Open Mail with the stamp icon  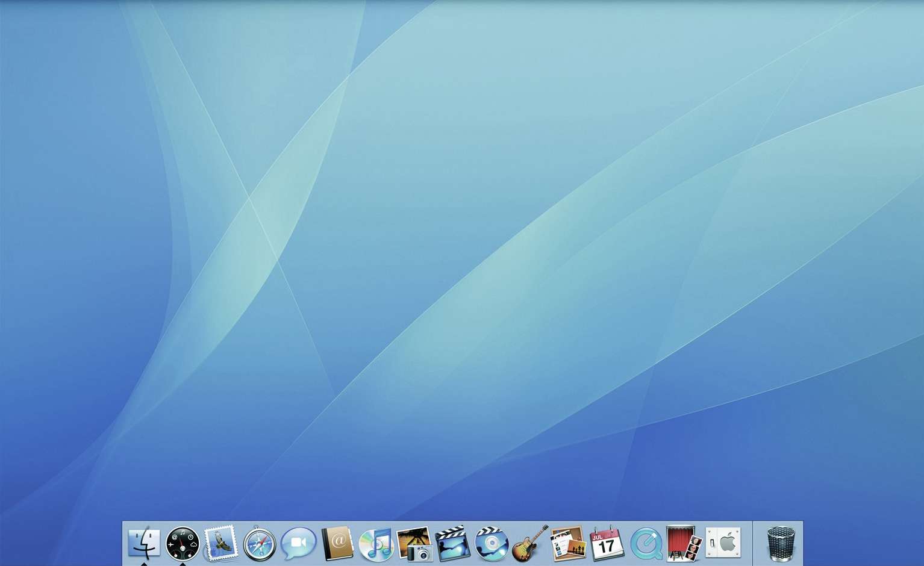tap(221, 544)
